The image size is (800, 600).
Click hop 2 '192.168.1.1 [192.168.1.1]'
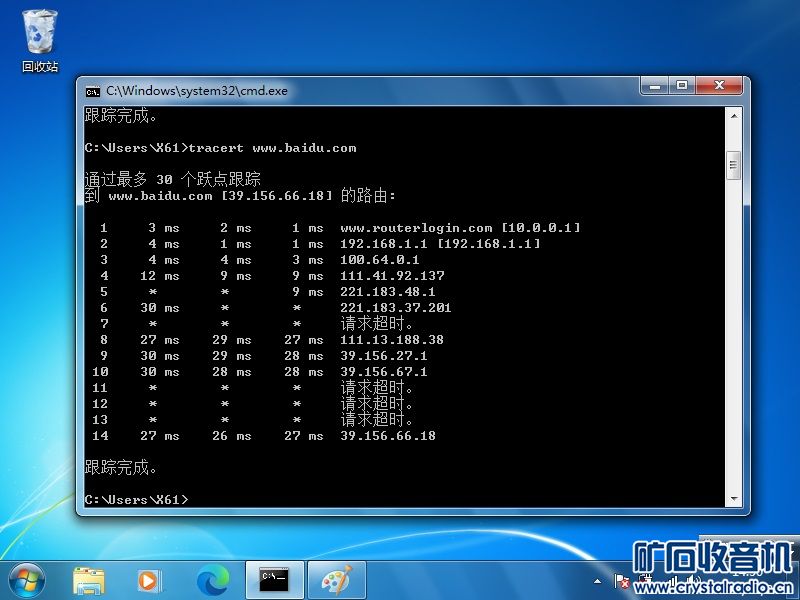(440, 244)
